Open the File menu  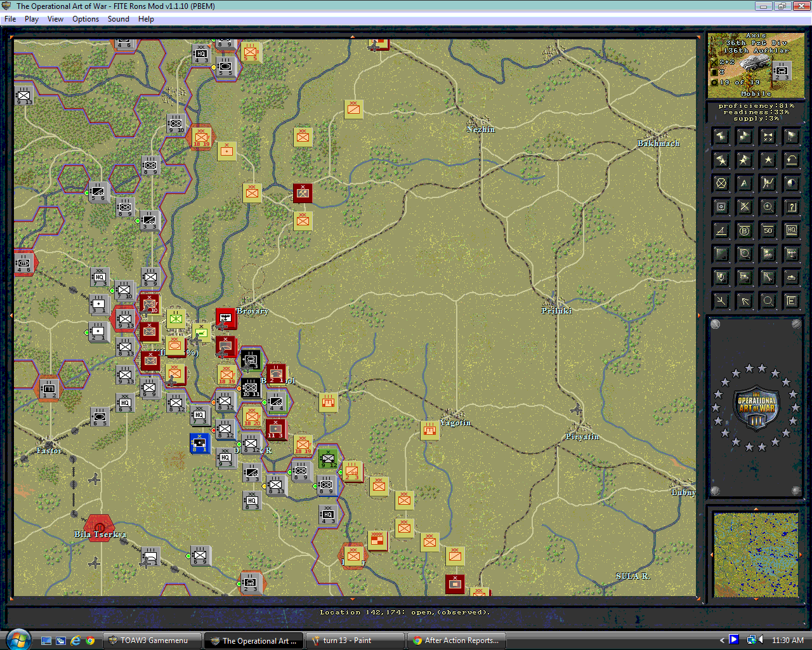point(10,19)
